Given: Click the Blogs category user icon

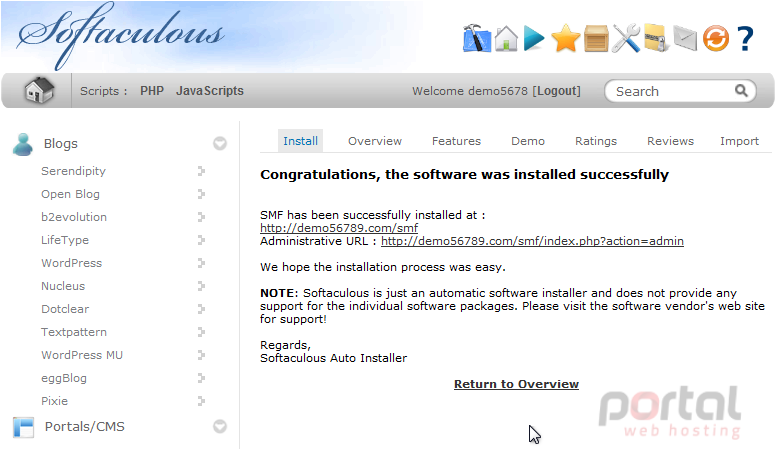Looking at the screenshot, I should click(x=23, y=144).
